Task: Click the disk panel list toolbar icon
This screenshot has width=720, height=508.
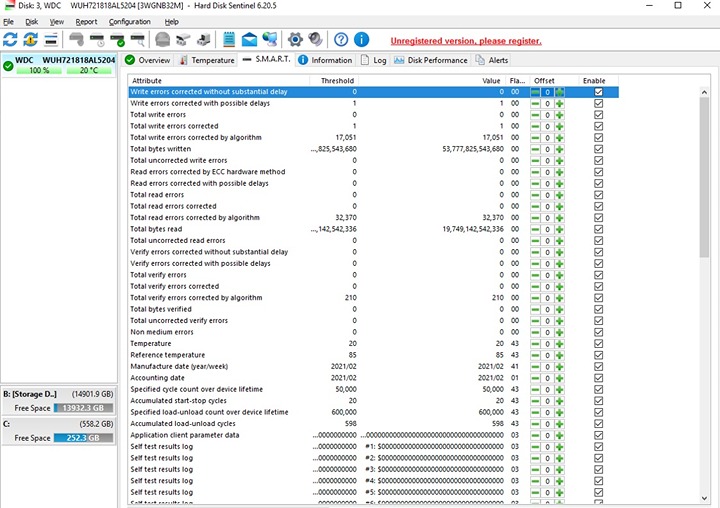Action: click(51, 40)
